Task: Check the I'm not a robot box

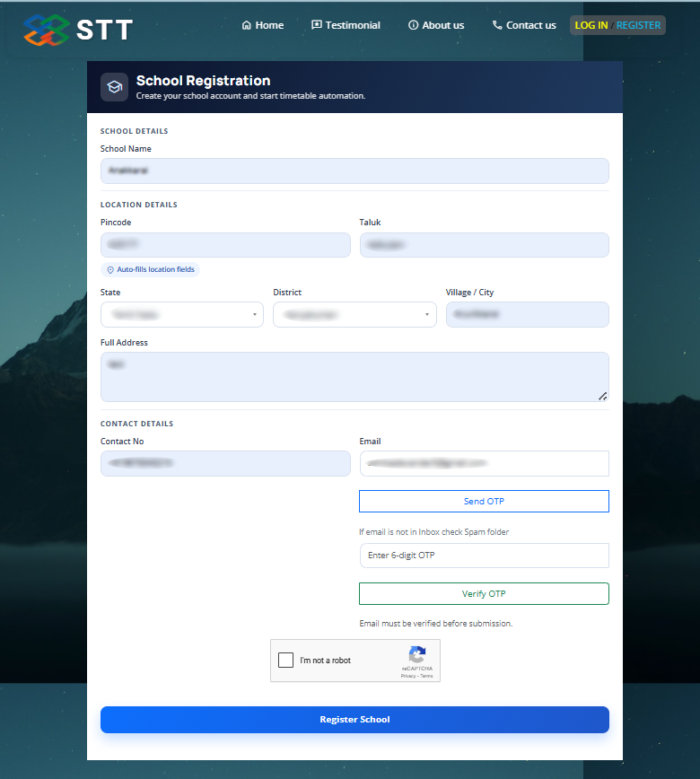Action: [x=285, y=660]
